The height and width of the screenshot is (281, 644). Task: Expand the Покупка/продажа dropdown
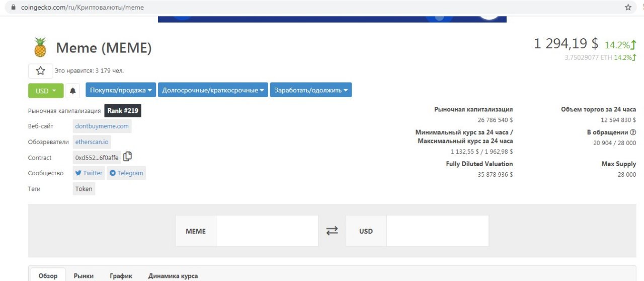click(121, 90)
